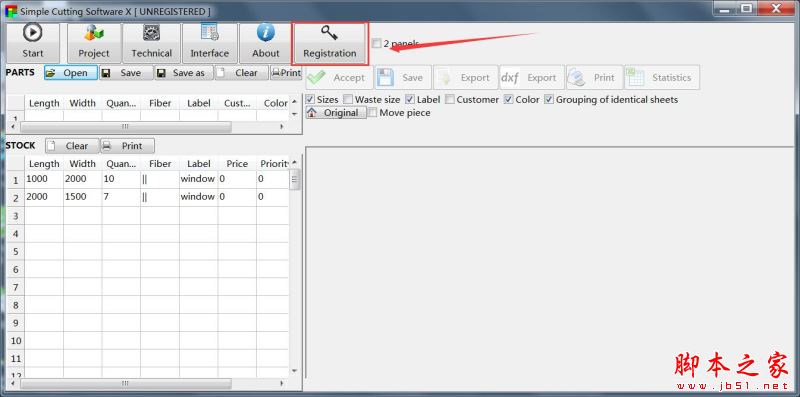Select STOCK row 1 Fiber cell

(160, 179)
